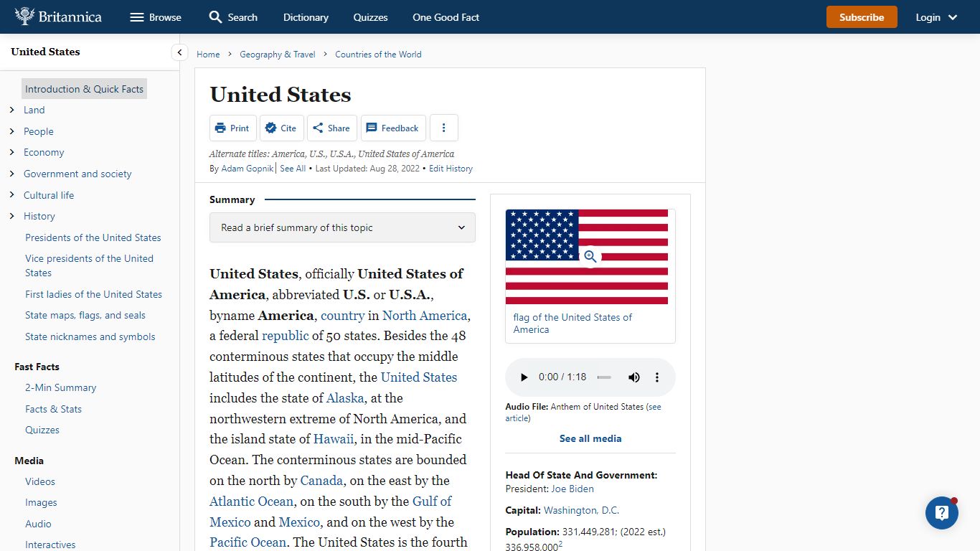Open the Edit History link
The width and height of the screenshot is (980, 551).
[451, 169]
